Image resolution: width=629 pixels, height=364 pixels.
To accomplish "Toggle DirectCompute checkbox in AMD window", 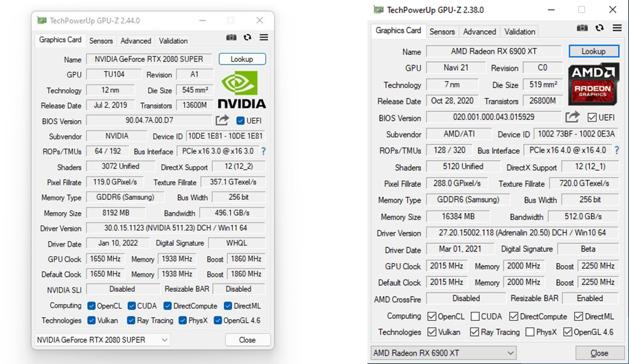I will [x=514, y=316].
